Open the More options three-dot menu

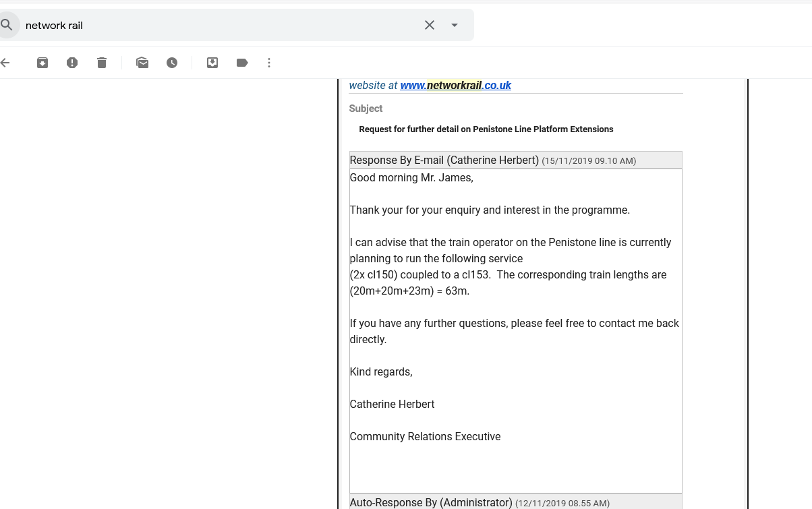(x=269, y=63)
